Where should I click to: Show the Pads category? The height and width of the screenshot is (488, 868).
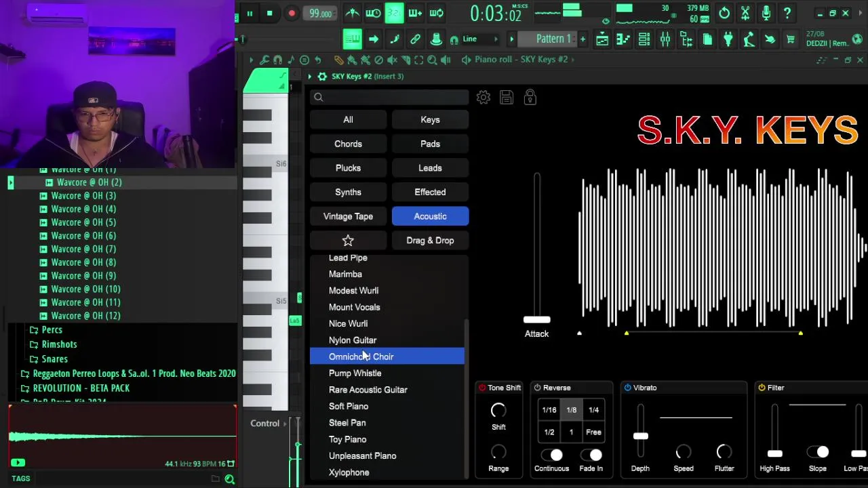430,144
